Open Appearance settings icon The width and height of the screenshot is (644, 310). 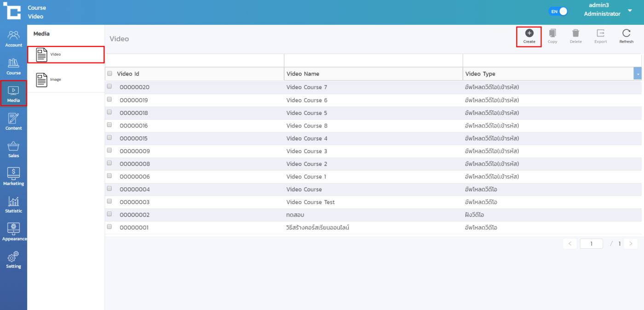(x=13, y=232)
